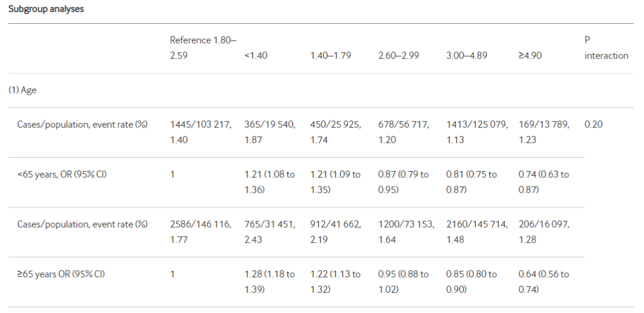The height and width of the screenshot is (313, 644).
Task: Select the cell '1.28 (1.18 to 1.39)'
Action: [x=270, y=282]
